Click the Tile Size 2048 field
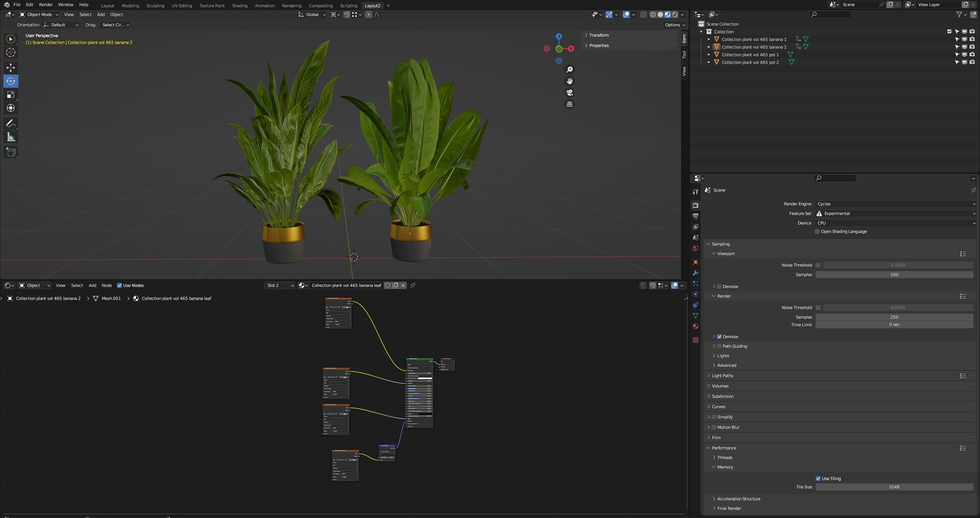 click(x=894, y=487)
